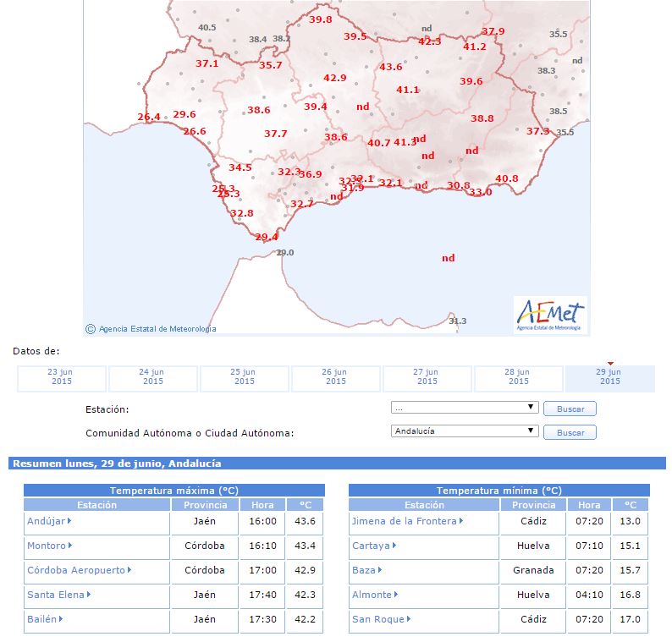Click Buscar next to Comunidad Autónoma
Screen dimensions: 672x642
tap(570, 432)
